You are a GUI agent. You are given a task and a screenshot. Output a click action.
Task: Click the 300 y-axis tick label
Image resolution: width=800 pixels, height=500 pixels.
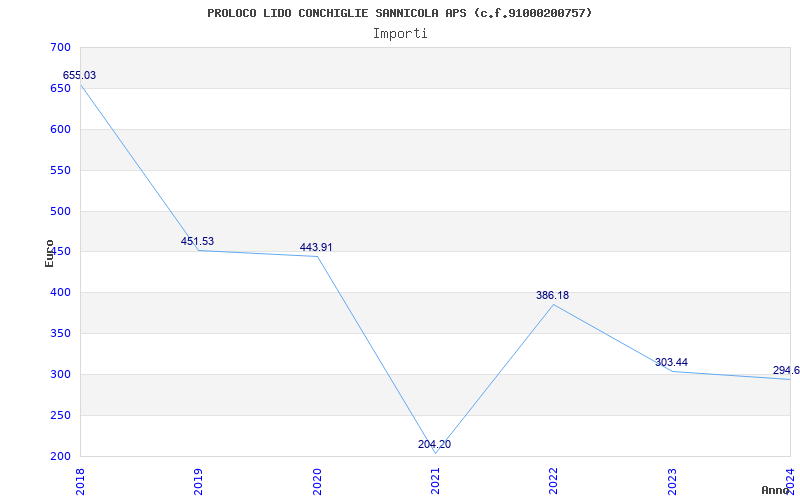(60, 374)
